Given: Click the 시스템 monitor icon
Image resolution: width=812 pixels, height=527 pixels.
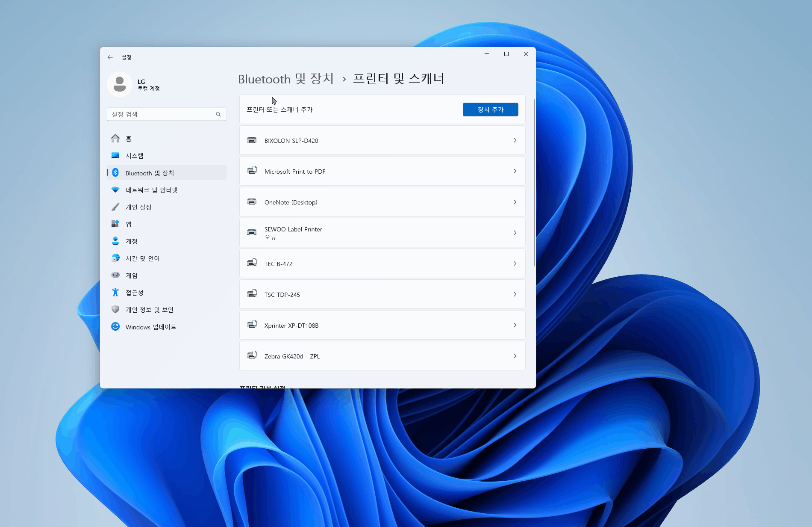Looking at the screenshot, I should point(115,156).
